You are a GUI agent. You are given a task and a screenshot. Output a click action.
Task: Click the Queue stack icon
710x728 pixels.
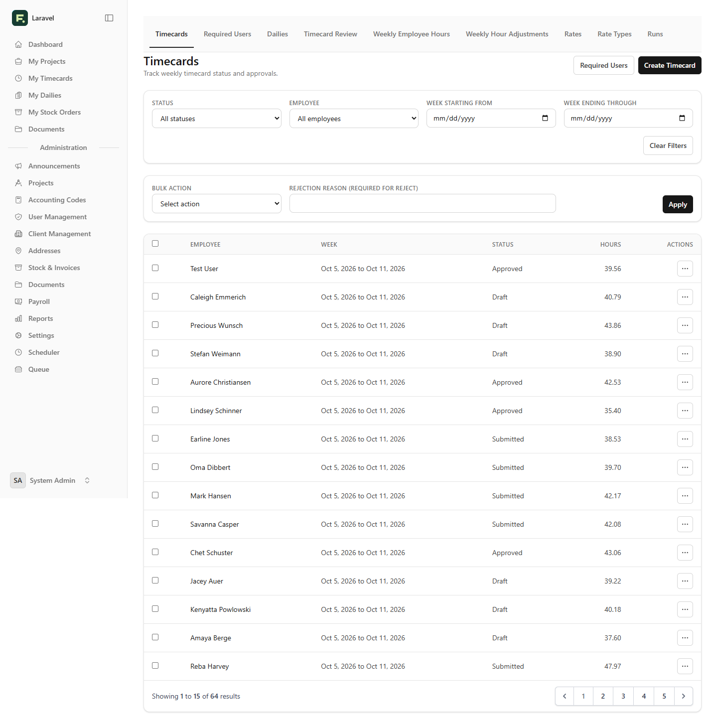(x=18, y=369)
